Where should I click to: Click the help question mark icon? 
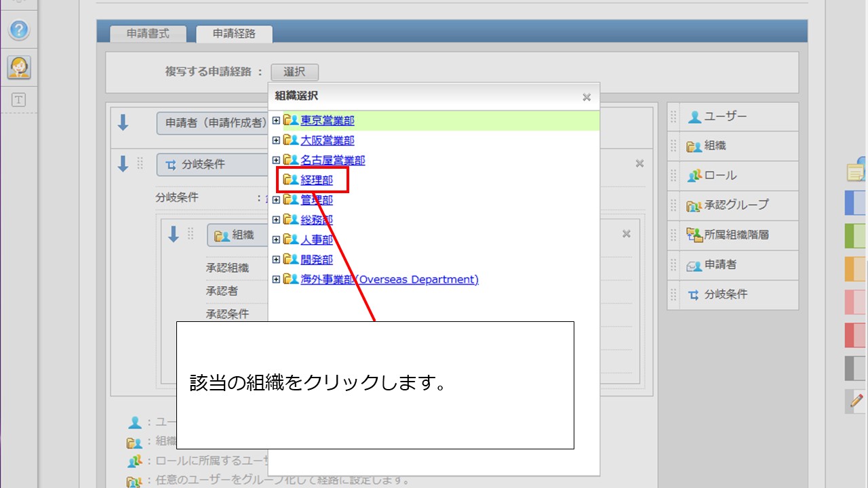20,30
